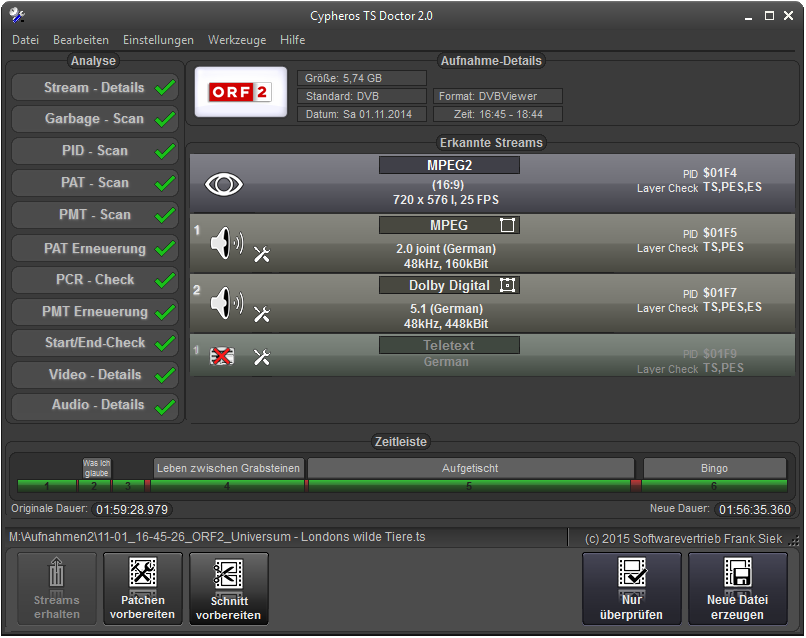The image size is (806, 638).
Task: Click the Bingo timeline label
Action: (715, 468)
